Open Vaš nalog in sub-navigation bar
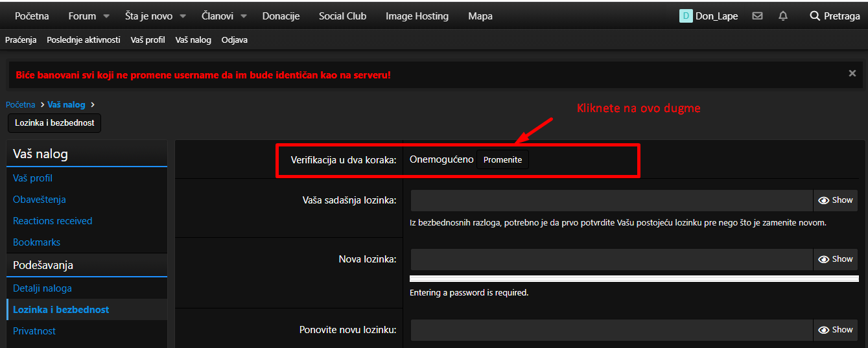 click(x=193, y=40)
